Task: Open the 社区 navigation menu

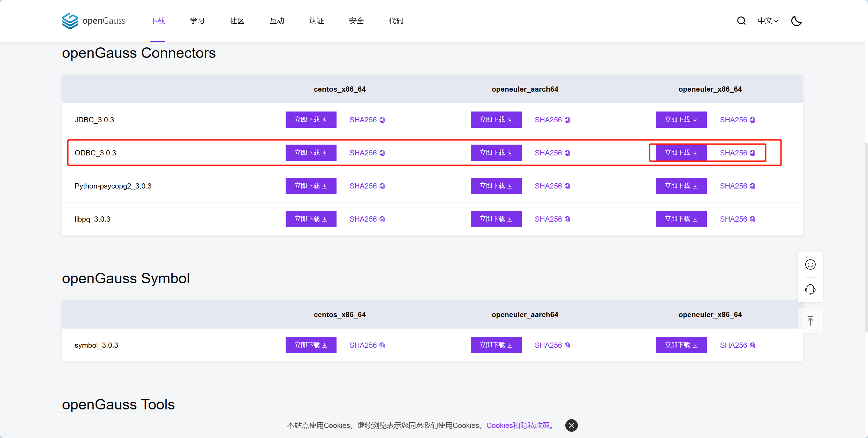Action: coord(237,21)
